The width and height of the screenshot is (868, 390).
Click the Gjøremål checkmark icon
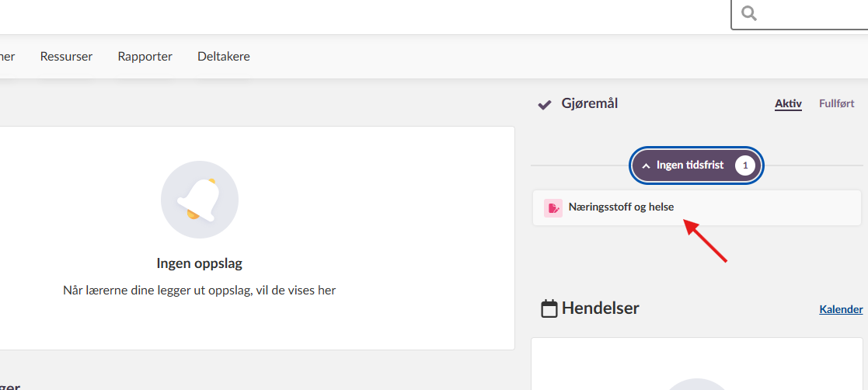pos(545,104)
